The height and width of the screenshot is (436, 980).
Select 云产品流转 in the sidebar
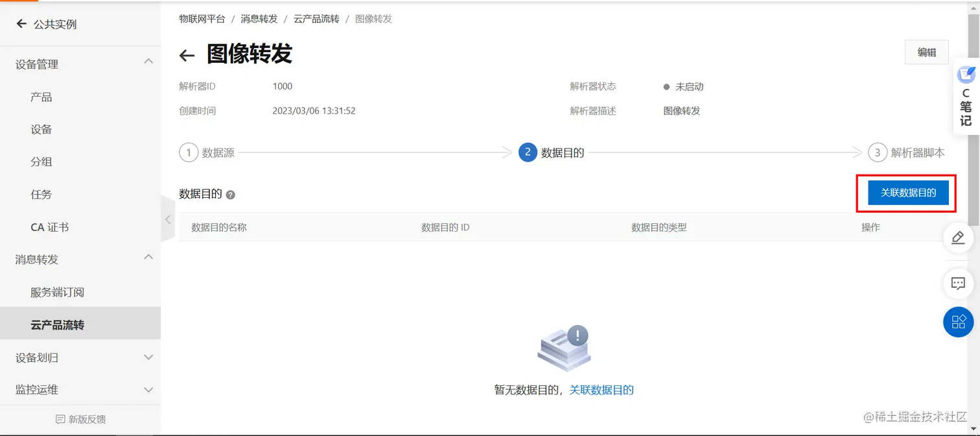tap(80, 323)
